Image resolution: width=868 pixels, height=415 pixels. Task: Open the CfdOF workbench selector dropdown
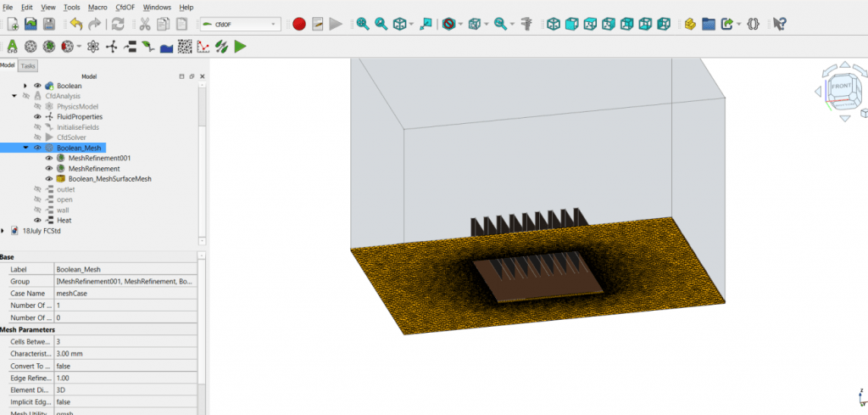tap(240, 24)
